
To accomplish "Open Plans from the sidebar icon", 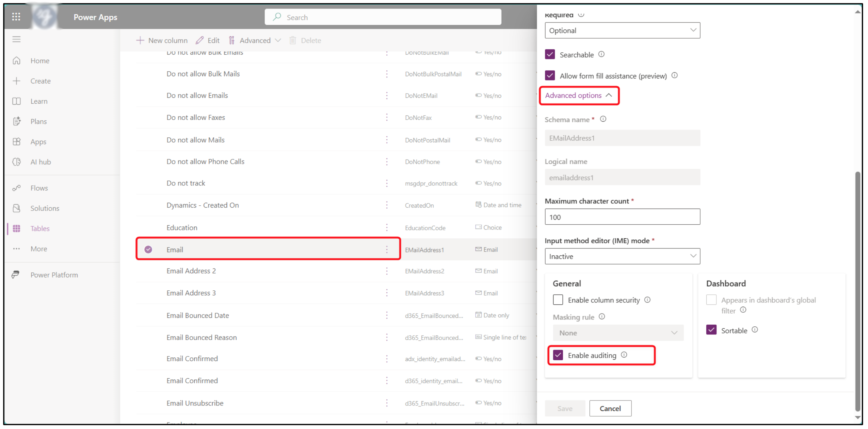I will tap(17, 121).
